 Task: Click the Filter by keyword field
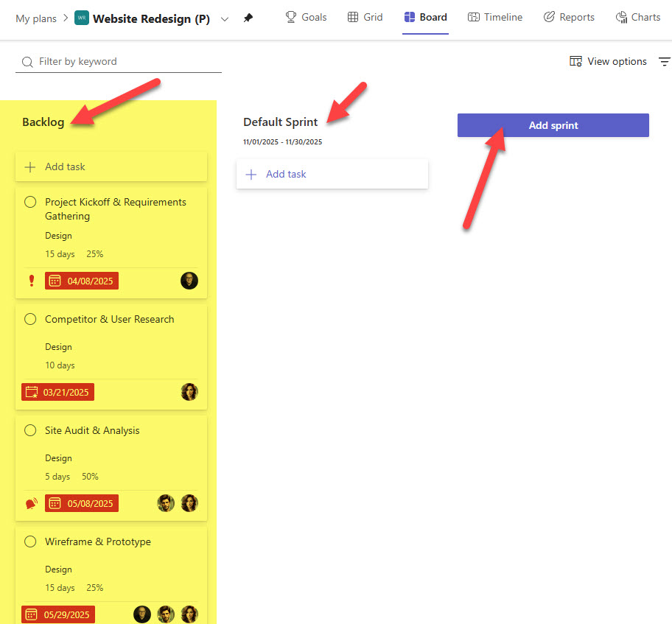point(119,62)
